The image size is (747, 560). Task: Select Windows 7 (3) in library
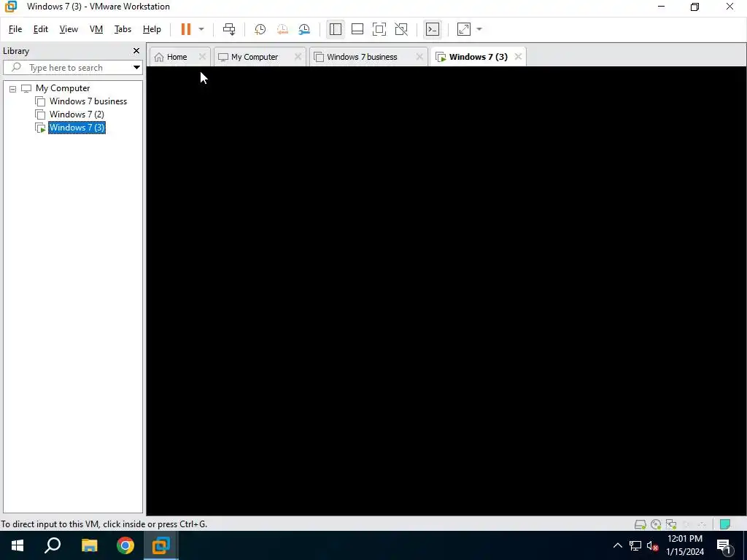click(x=77, y=128)
